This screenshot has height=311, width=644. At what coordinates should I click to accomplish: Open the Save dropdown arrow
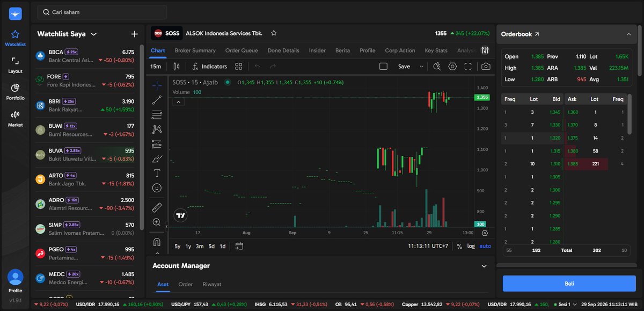[x=421, y=67]
